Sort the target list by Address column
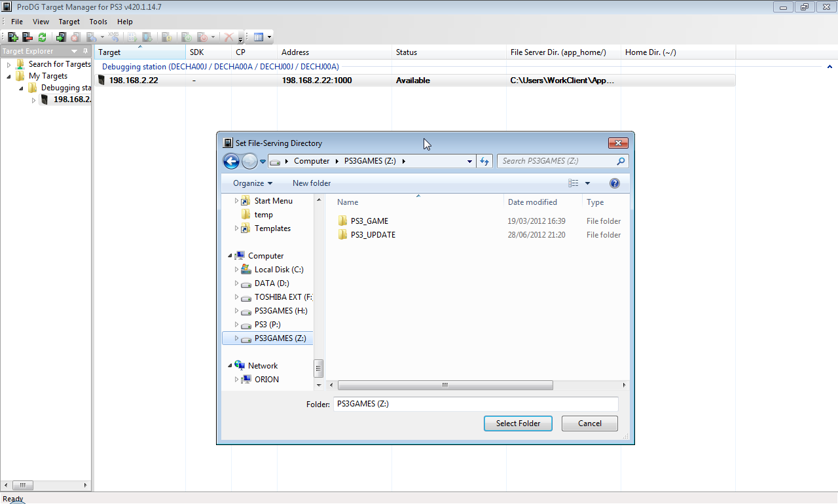838x504 pixels. [x=335, y=52]
